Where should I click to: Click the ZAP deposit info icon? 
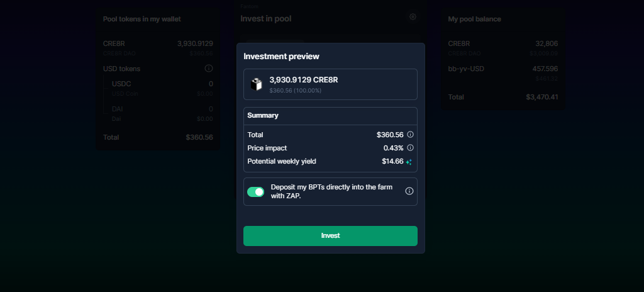[x=409, y=191]
